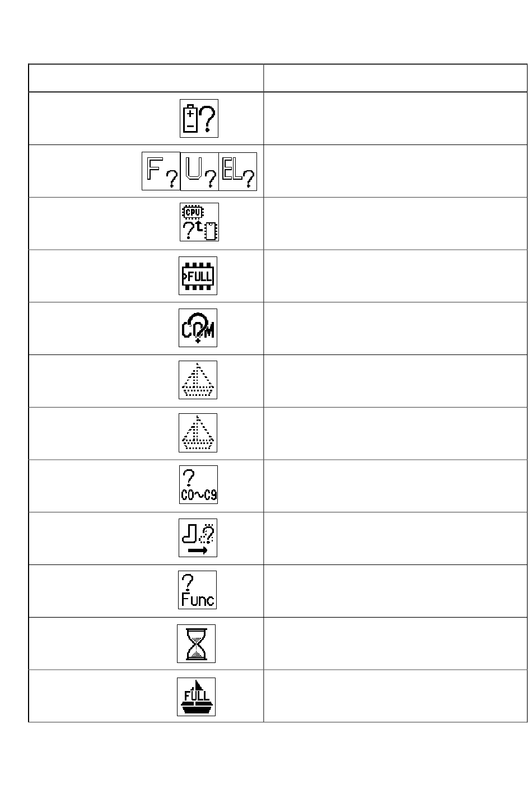This screenshot has width=532, height=789.
Task: Click the empty header cell above battery icon
Action: [x=146, y=78]
